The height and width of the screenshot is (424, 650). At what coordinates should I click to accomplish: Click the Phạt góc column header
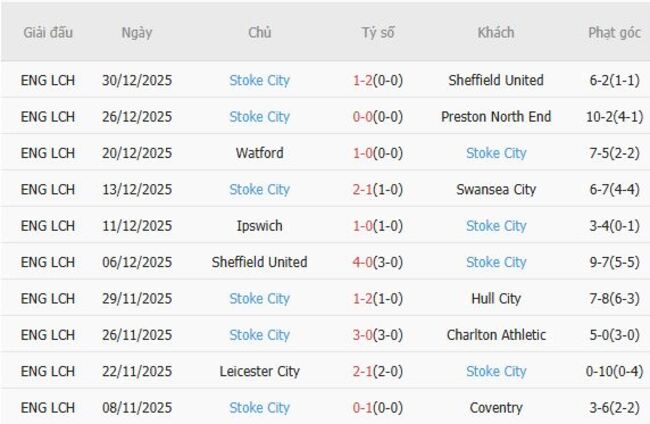614,32
